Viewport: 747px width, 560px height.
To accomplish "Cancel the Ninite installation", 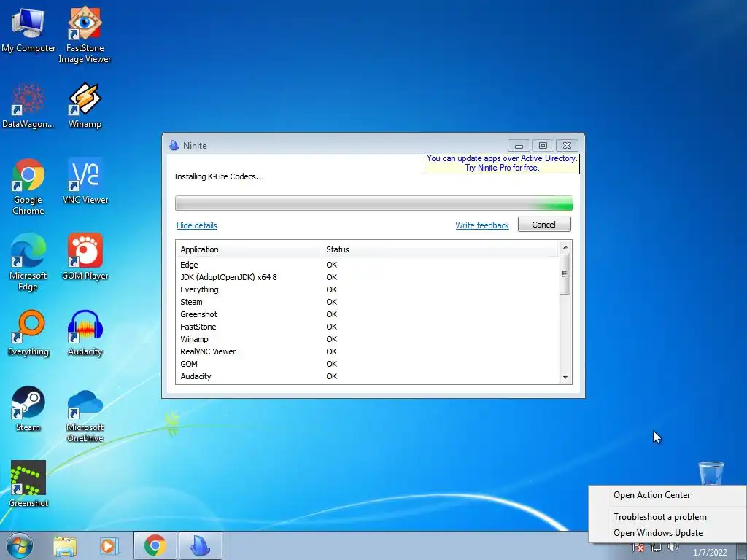I will 544,225.
